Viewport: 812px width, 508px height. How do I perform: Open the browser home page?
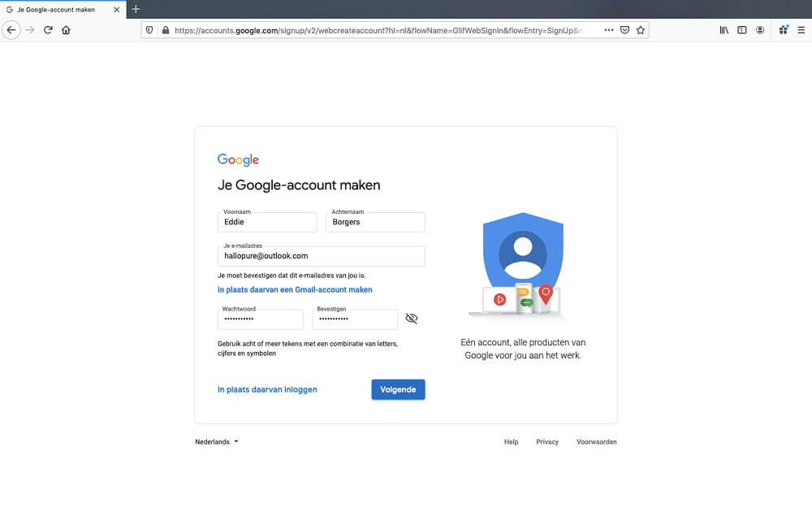66,30
